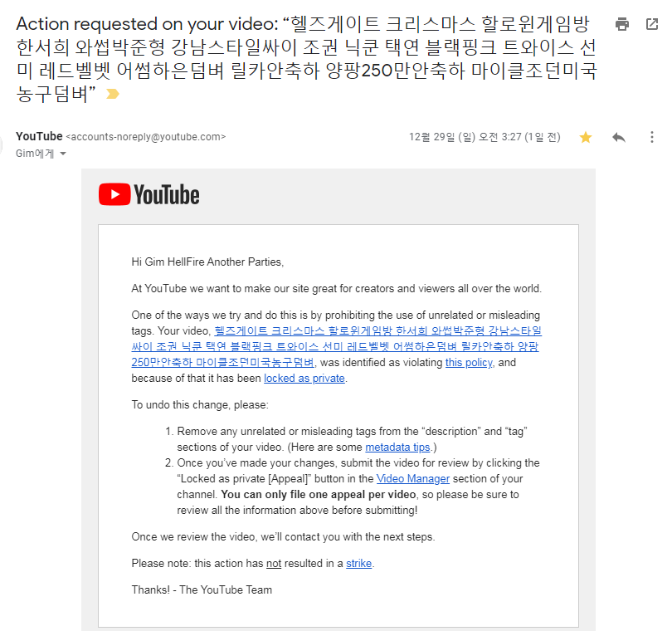672x631 pixels.
Task: Toggle the yellow star on this email
Action: [x=586, y=137]
